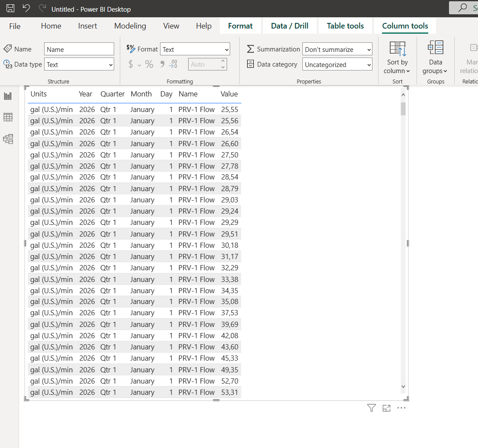Click the Data groups button
This screenshot has width=478, height=448.
[x=435, y=58]
